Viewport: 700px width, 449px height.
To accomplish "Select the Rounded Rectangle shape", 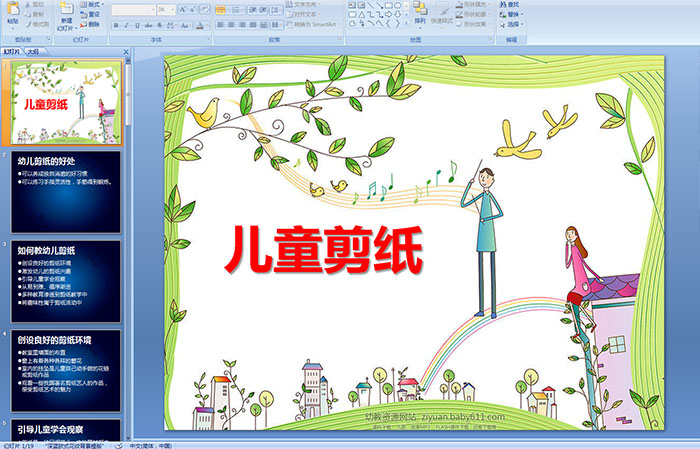I will pos(352,15).
